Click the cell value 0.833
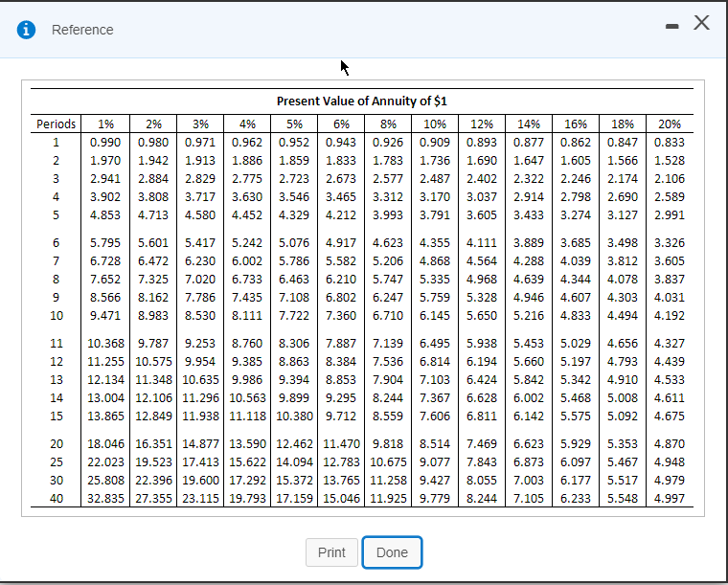728x585 pixels. coord(669,143)
